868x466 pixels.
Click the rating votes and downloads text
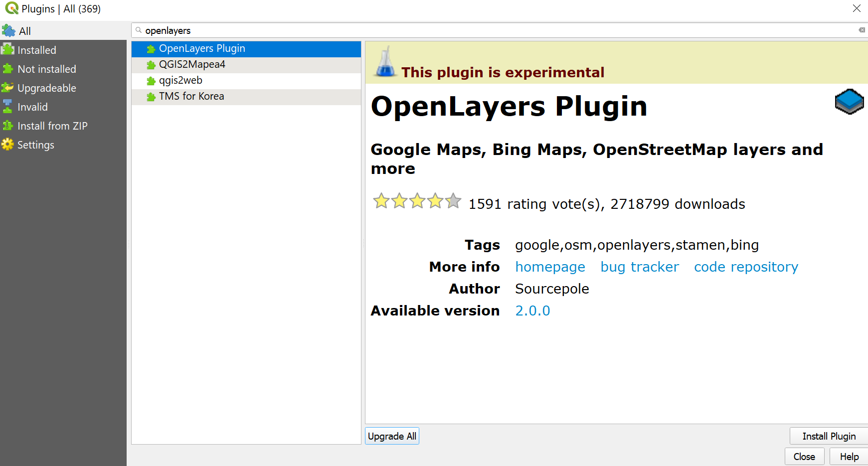pos(607,204)
